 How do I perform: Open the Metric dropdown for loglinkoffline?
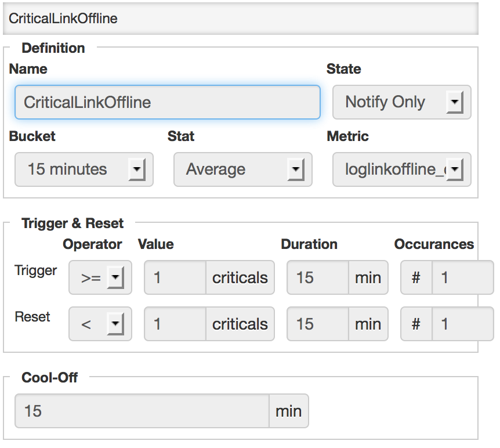click(x=401, y=169)
